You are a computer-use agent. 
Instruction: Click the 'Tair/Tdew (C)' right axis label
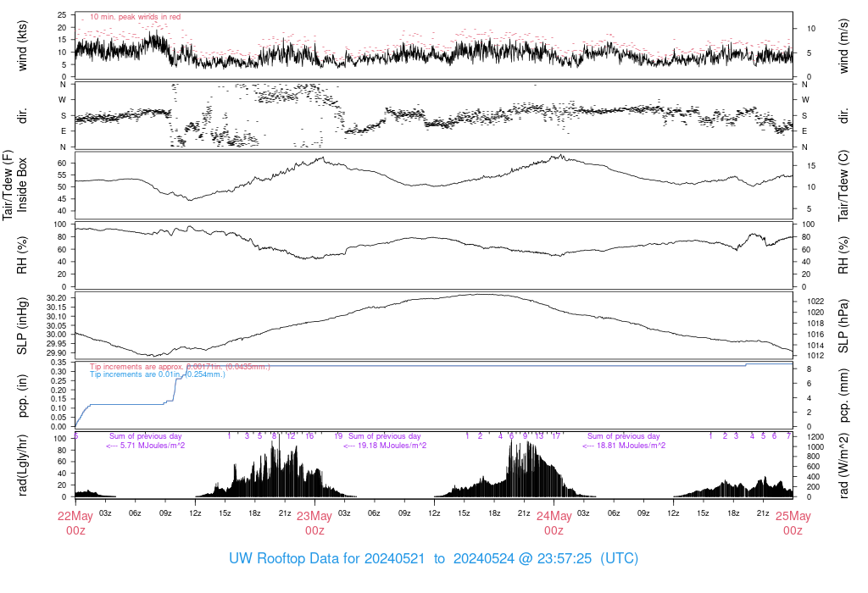click(843, 186)
